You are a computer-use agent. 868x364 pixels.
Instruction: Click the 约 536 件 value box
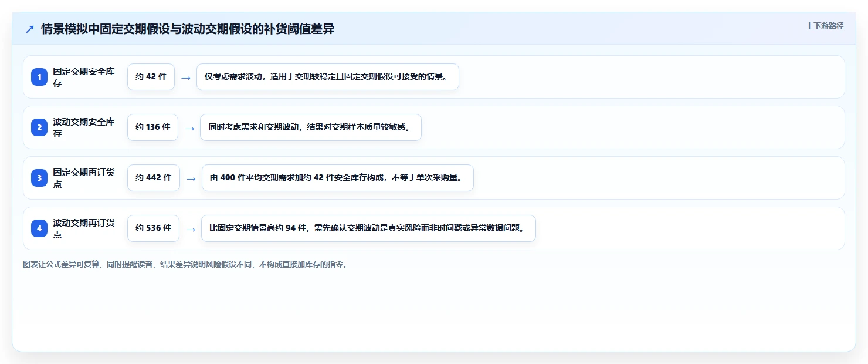coord(153,228)
